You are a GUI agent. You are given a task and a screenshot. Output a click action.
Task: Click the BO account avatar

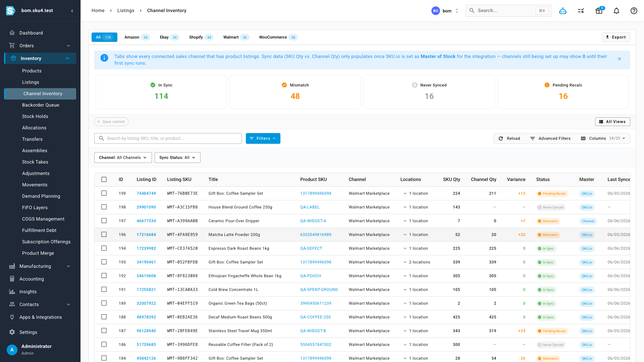tap(436, 11)
